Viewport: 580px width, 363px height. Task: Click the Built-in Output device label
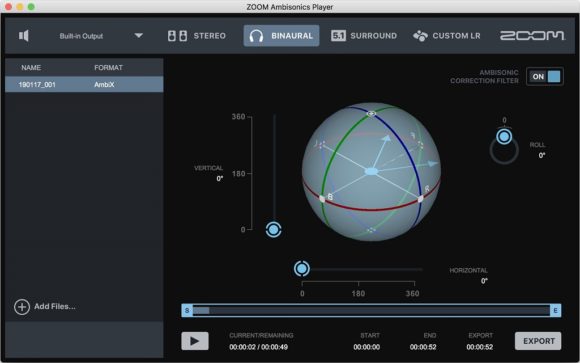click(x=81, y=36)
